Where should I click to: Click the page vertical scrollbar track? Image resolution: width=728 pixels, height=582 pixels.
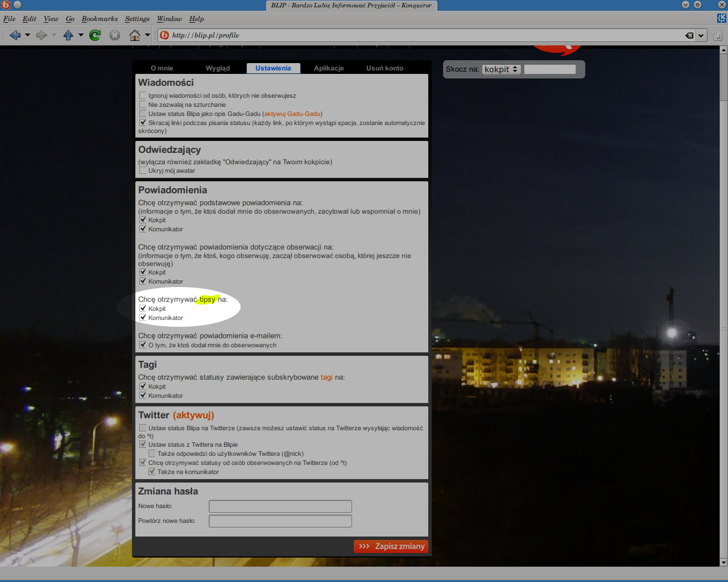[x=723, y=307]
